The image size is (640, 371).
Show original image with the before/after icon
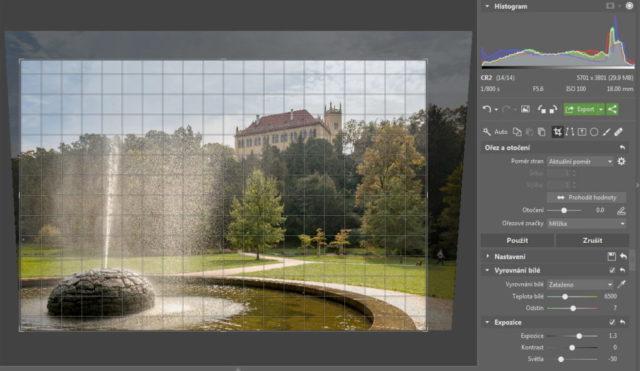point(525,109)
